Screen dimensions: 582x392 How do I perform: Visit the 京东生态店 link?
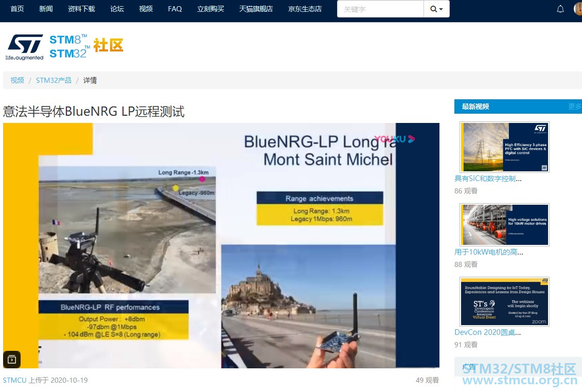pyautogui.click(x=305, y=9)
